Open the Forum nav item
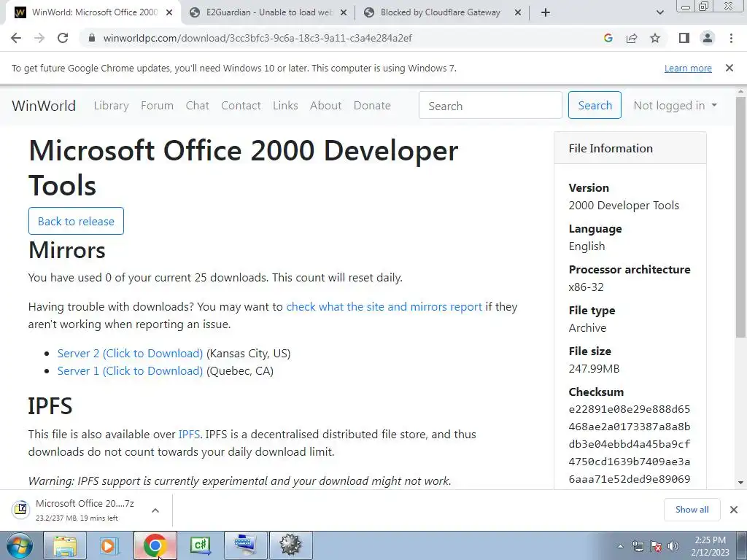Image resolution: width=747 pixels, height=560 pixels. [x=158, y=105]
